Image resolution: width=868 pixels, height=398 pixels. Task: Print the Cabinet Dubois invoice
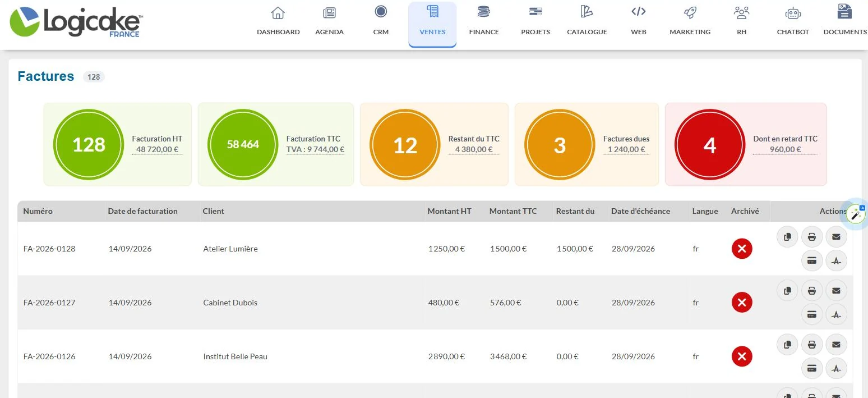(811, 291)
